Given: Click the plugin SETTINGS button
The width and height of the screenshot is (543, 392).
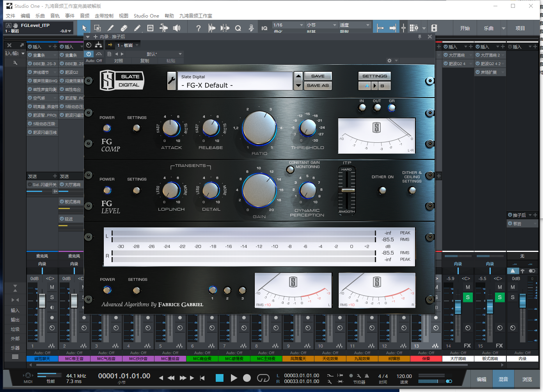Looking at the screenshot, I should (374, 76).
